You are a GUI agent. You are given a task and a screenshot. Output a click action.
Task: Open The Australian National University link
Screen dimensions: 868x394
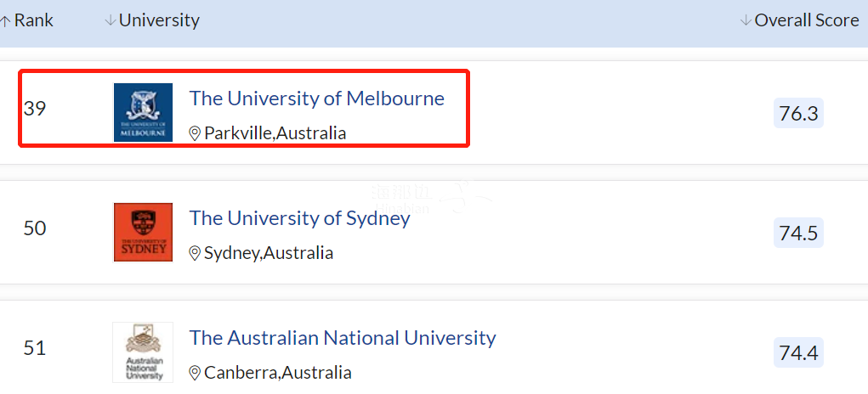pos(343,338)
